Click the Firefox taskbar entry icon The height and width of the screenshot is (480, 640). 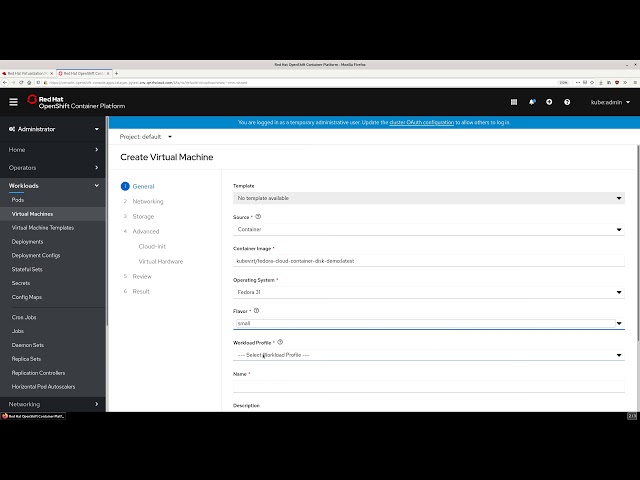(x=4, y=416)
